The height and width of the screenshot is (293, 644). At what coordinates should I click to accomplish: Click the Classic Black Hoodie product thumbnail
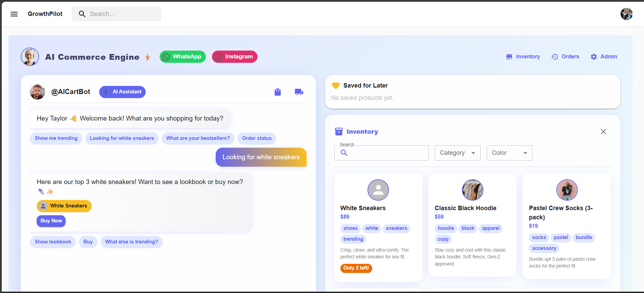point(472,190)
